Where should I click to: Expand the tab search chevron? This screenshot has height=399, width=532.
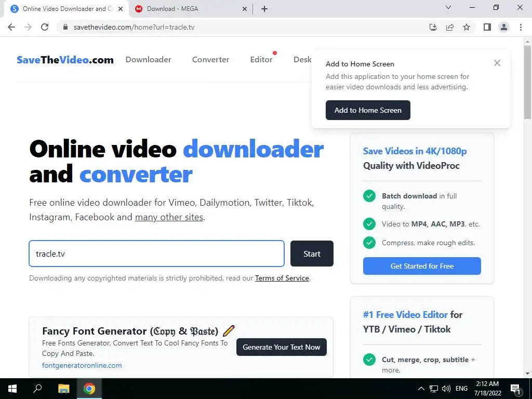[448, 7]
